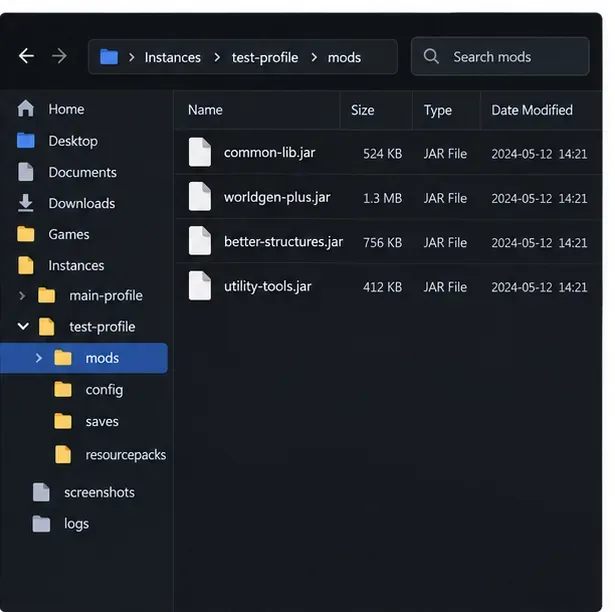The height and width of the screenshot is (612, 615).
Task: Select the Instances sidebar label
Action: 76,266
